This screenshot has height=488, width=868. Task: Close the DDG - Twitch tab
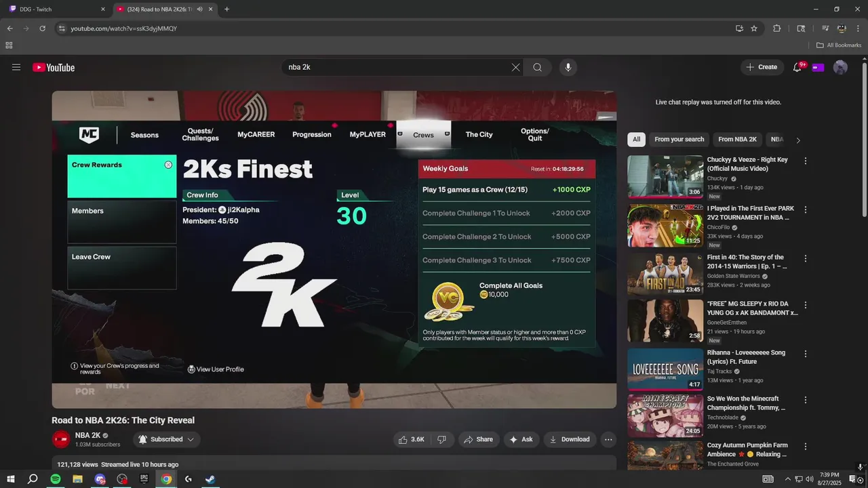click(103, 9)
